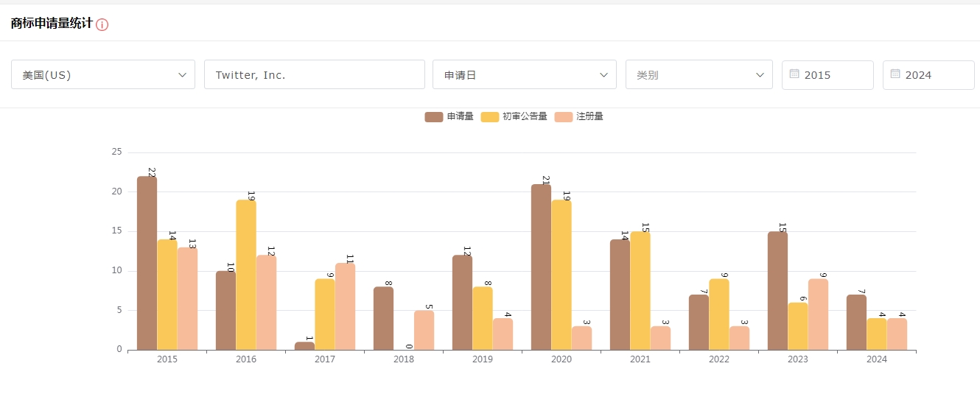The image size is (980, 408).
Task: Toggle the 注册量 legend series
Action: [x=578, y=116]
